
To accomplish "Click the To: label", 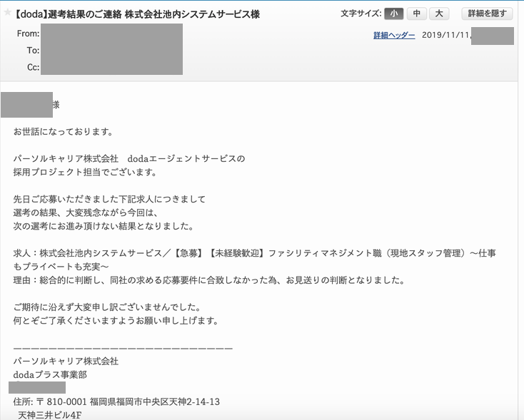I will tap(33, 51).
